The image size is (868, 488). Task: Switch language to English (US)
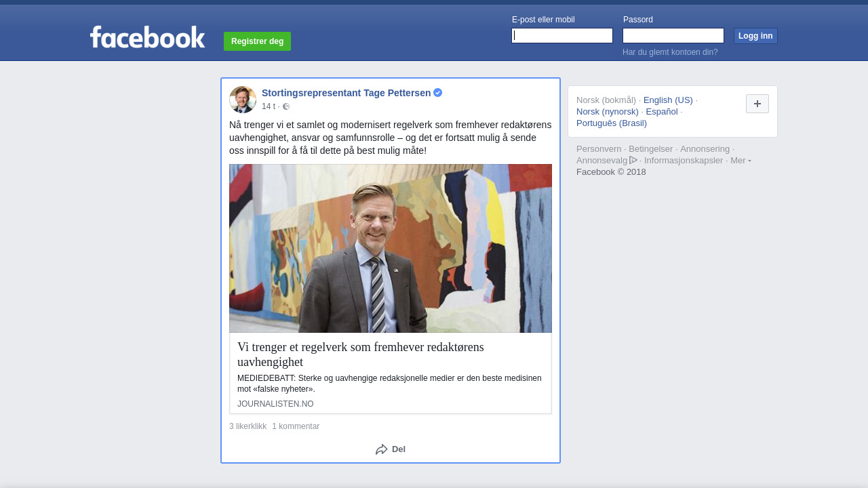coord(668,100)
